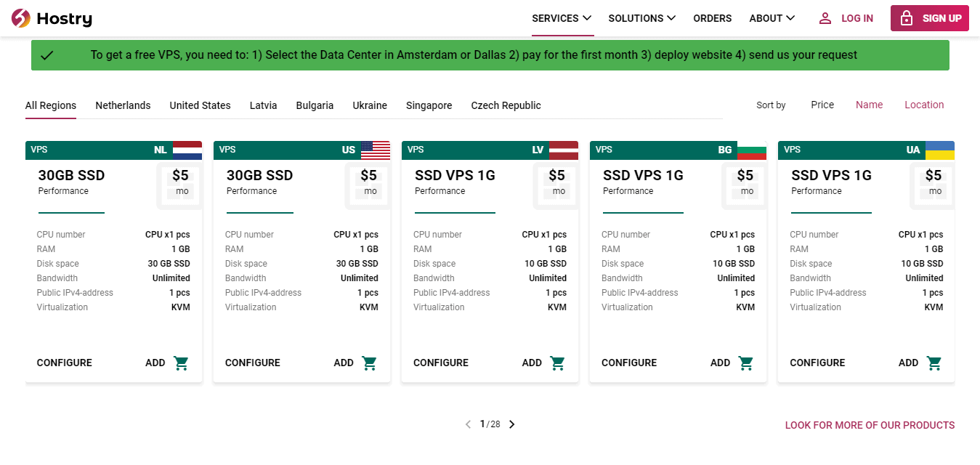This screenshot has width=980, height=465.
Task: Filter plans by Ukraine
Action: [370, 105]
